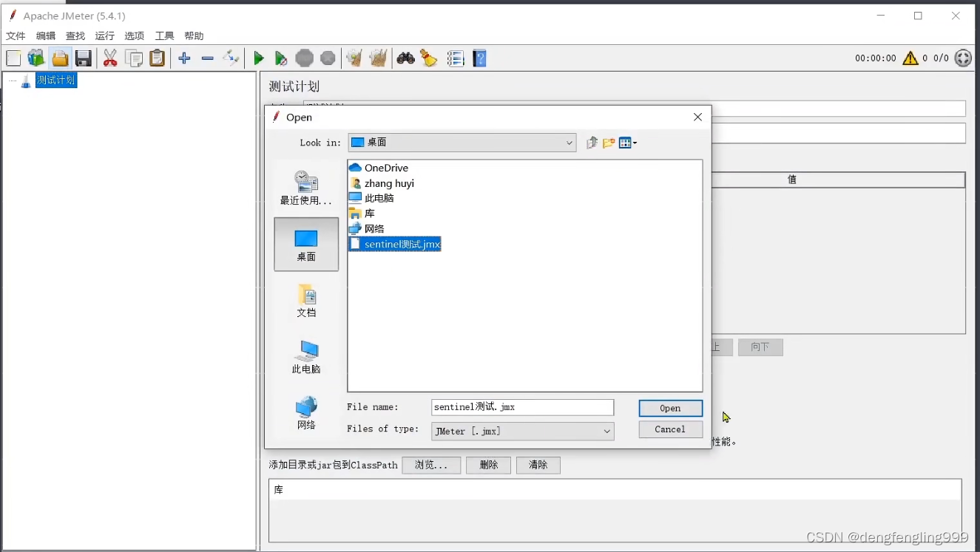Select 文档 in the dialog sidebar
The image size is (980, 552).
tap(306, 300)
